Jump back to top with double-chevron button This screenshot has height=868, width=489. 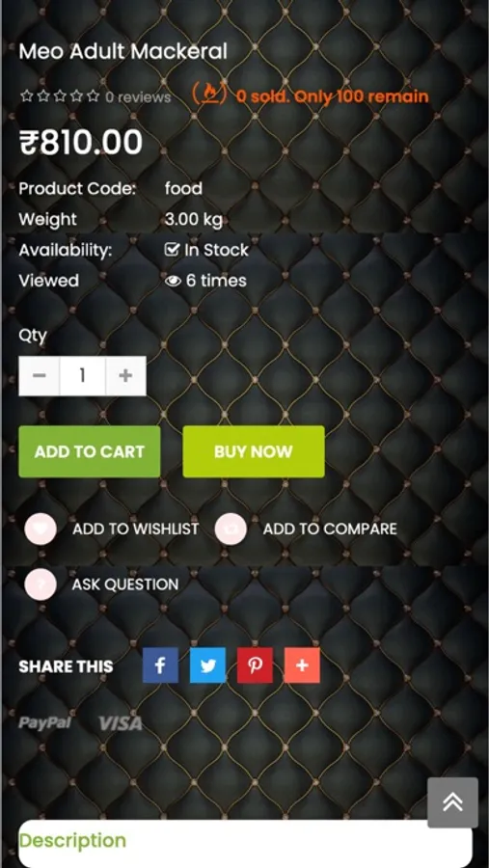tap(453, 802)
